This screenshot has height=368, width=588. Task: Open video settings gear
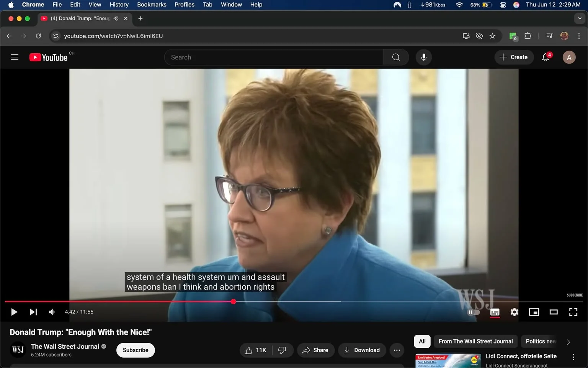pos(514,312)
